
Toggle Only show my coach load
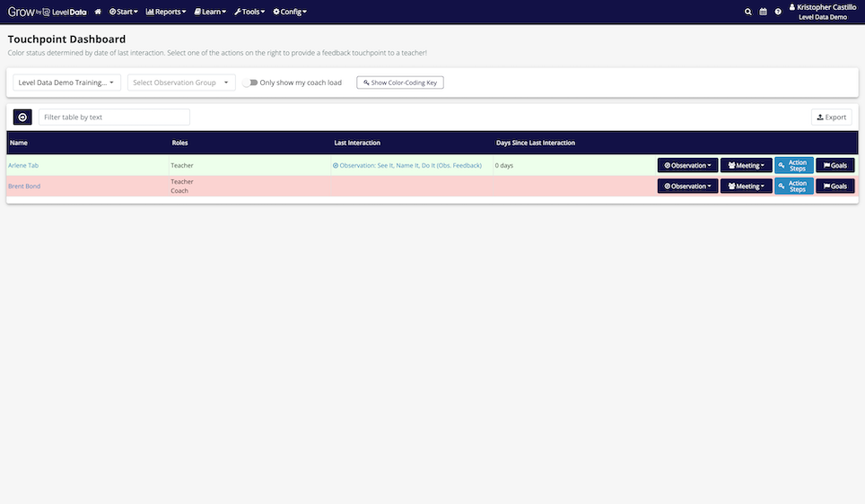pos(250,83)
